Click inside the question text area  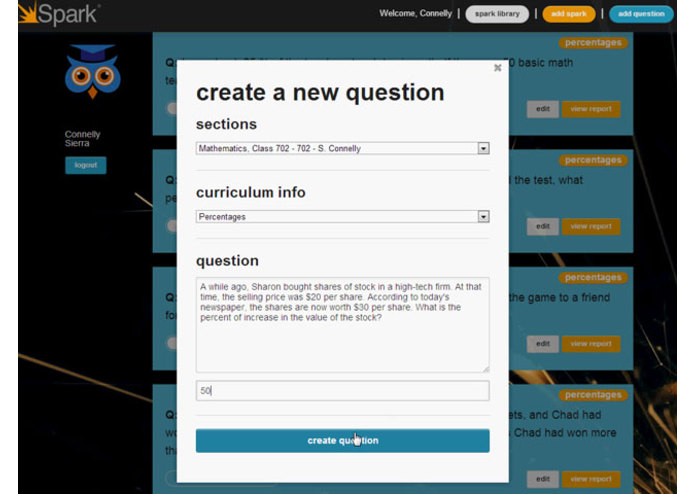[343, 325]
